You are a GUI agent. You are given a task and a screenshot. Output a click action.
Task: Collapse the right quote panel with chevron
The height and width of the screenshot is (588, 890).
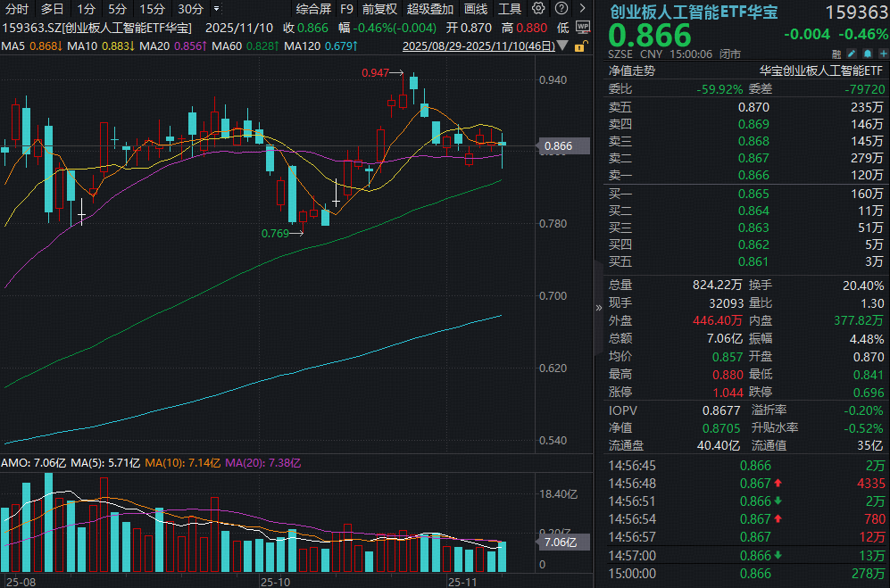point(599,307)
